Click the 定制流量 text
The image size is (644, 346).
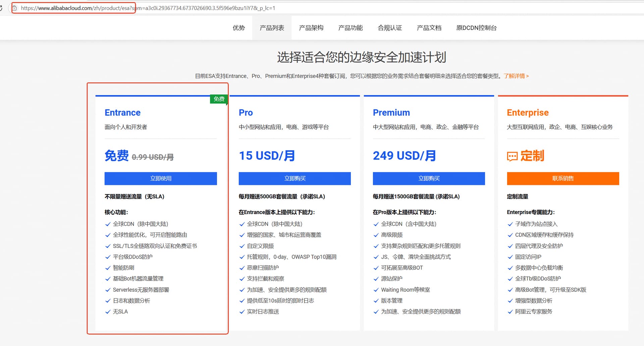(x=518, y=197)
